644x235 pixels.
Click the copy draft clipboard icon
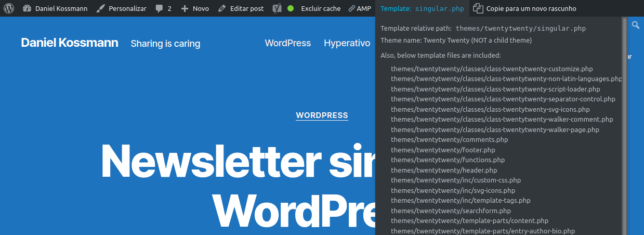point(478,8)
